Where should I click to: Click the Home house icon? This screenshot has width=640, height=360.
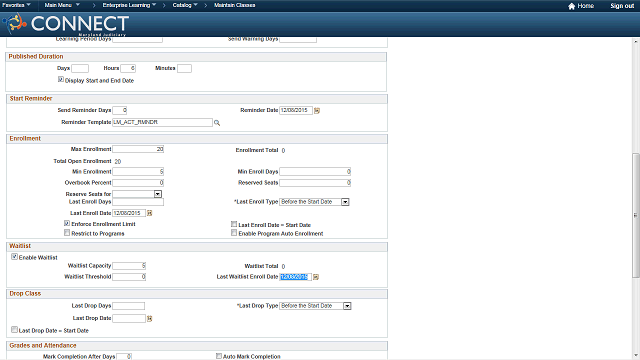click(571, 6)
